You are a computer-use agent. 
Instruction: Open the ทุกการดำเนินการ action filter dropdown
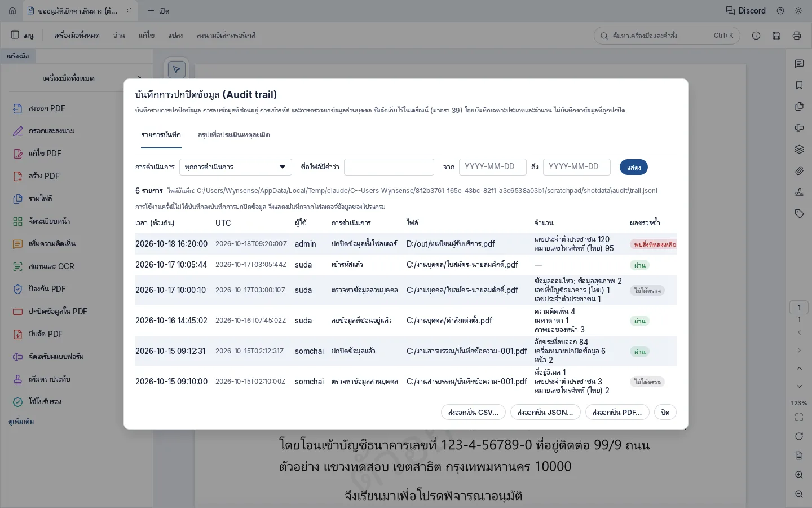point(236,167)
